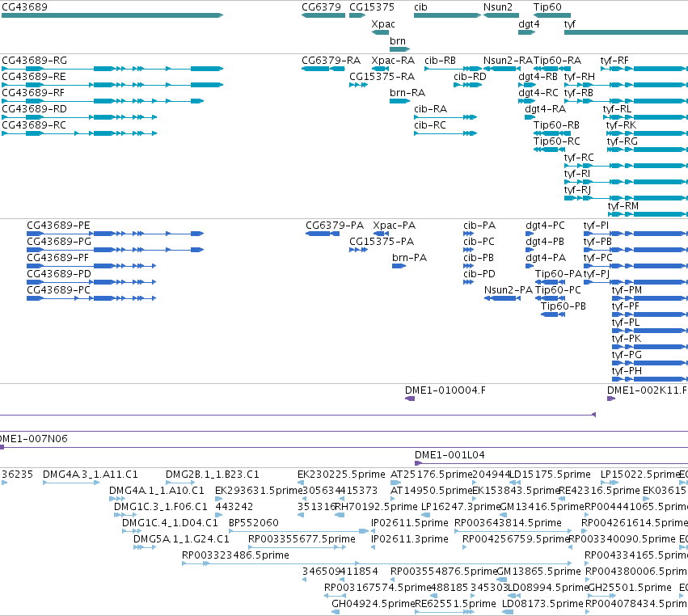Select EST RP003355677.5prime

coord(297,547)
